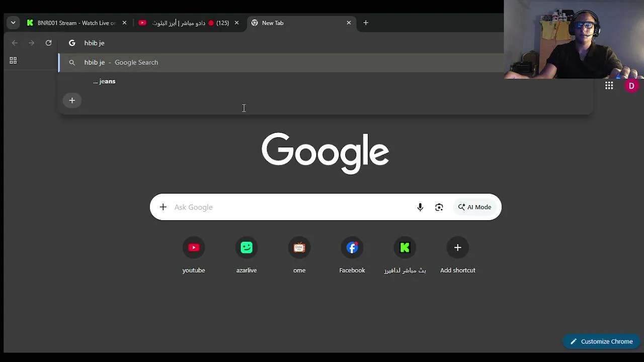Start voice search with microphone

420,207
